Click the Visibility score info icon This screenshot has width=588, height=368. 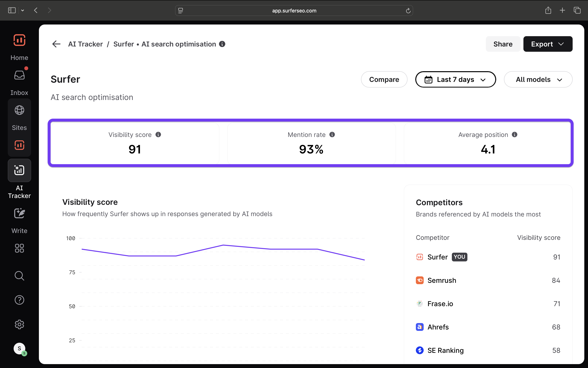158,135
